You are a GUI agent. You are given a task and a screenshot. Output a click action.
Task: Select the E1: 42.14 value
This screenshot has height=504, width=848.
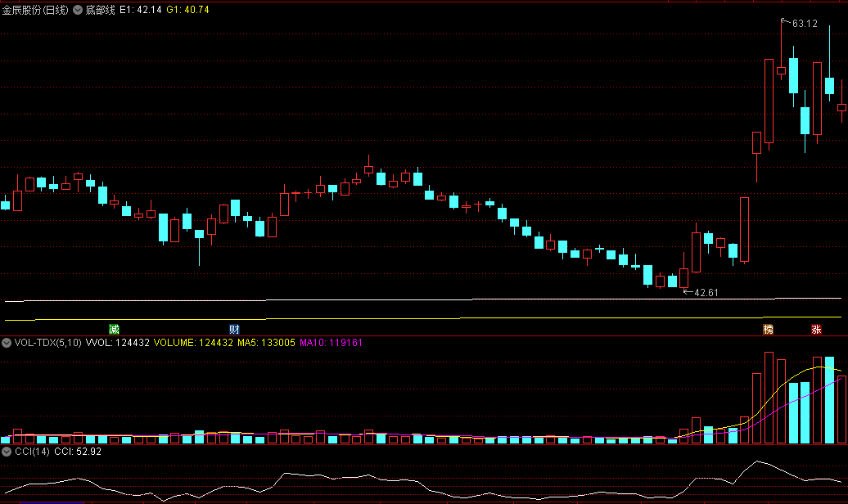141,10
